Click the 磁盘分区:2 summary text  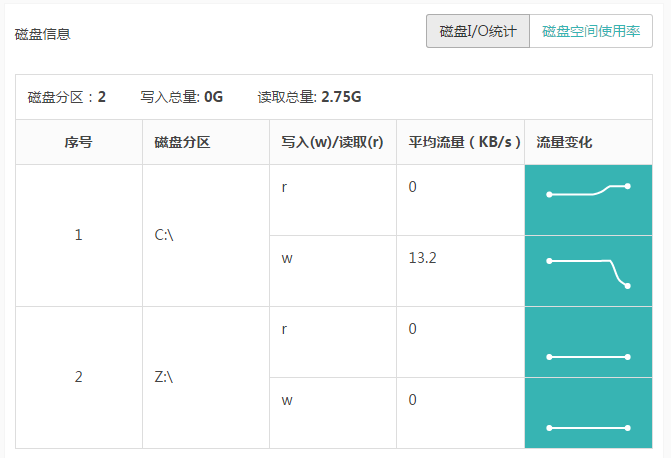(67, 97)
